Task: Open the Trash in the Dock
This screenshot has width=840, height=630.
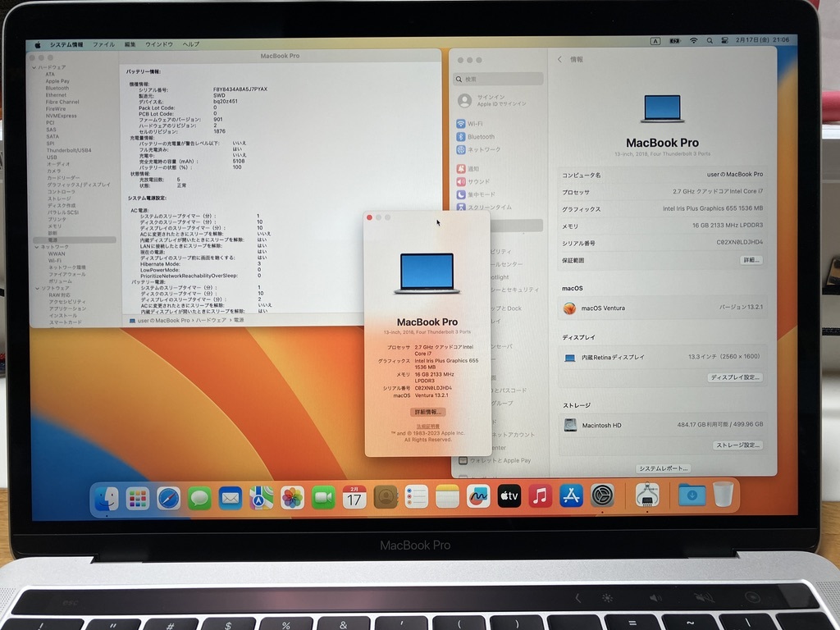Action: click(x=724, y=494)
